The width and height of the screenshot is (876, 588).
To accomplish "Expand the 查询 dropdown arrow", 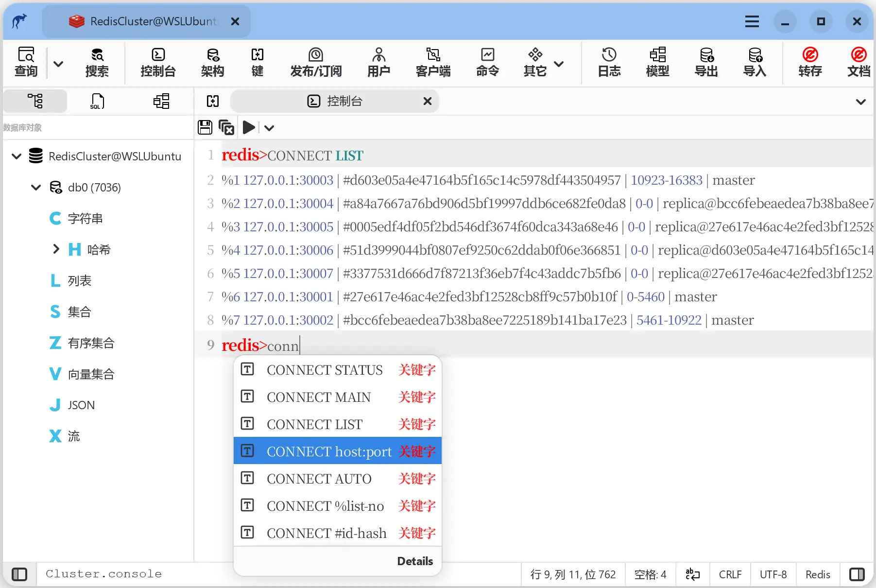I will pos(58,64).
